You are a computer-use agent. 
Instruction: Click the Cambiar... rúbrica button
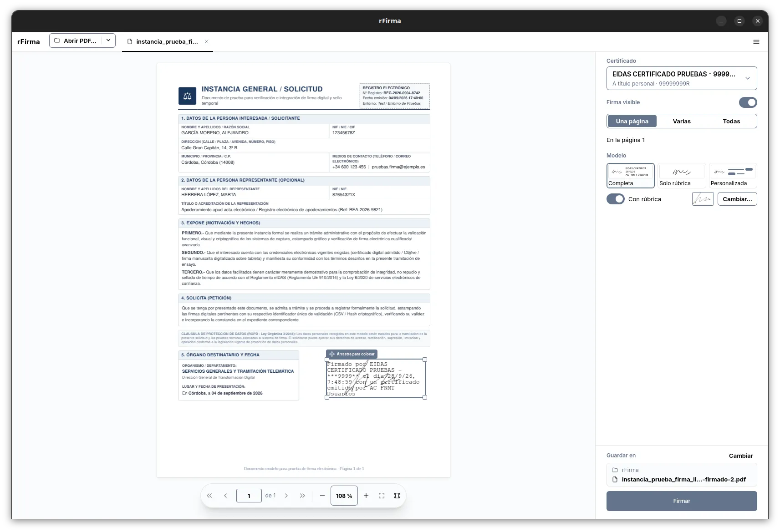pyautogui.click(x=737, y=199)
